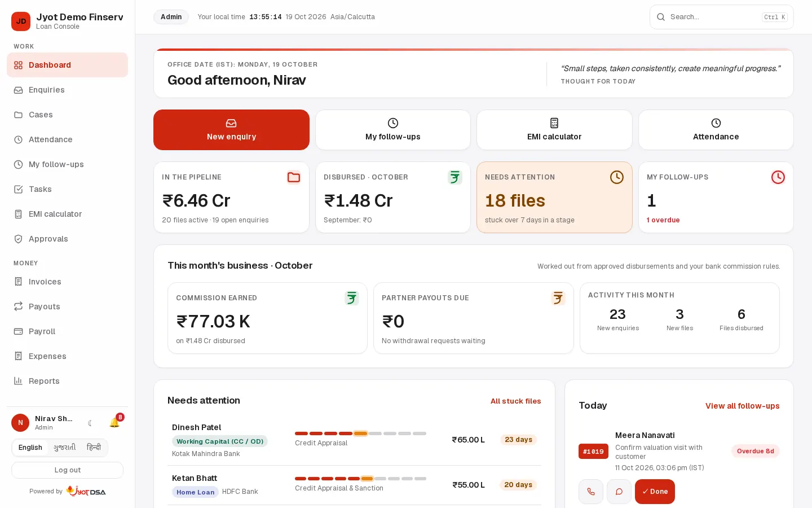The image size is (812, 508).
Task: Open the EMI calculator quick action card
Action: 554,130
